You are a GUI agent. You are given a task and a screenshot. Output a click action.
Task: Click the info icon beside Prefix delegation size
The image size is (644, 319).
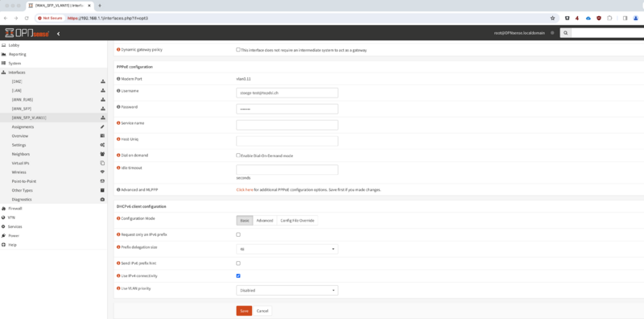click(118, 247)
